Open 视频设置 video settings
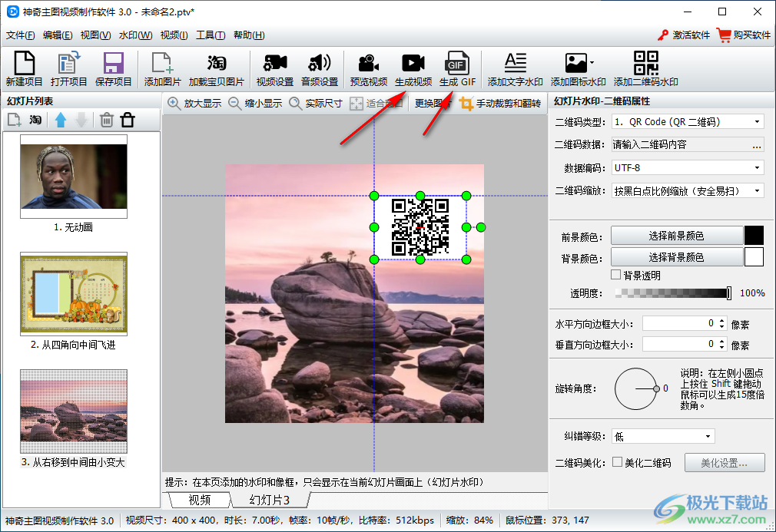Image resolution: width=776 pixels, height=532 pixels. (x=274, y=69)
